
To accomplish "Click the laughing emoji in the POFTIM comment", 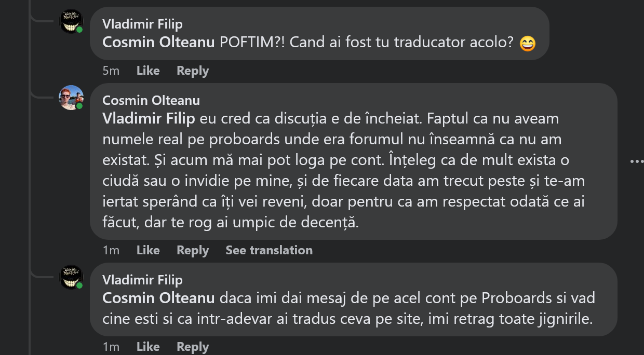I will click(527, 44).
